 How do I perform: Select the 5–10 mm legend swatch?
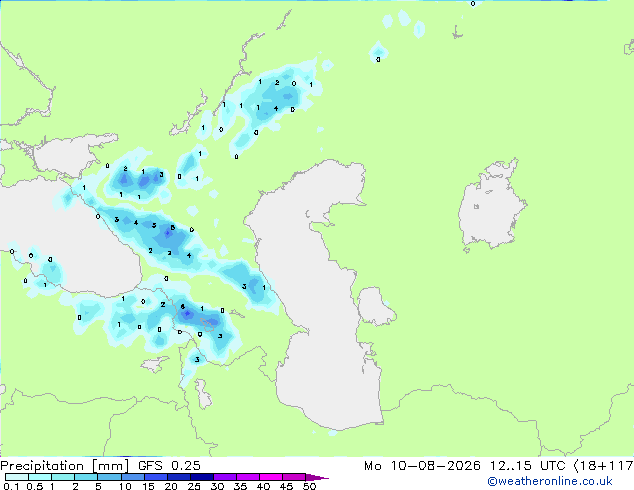tap(109, 477)
